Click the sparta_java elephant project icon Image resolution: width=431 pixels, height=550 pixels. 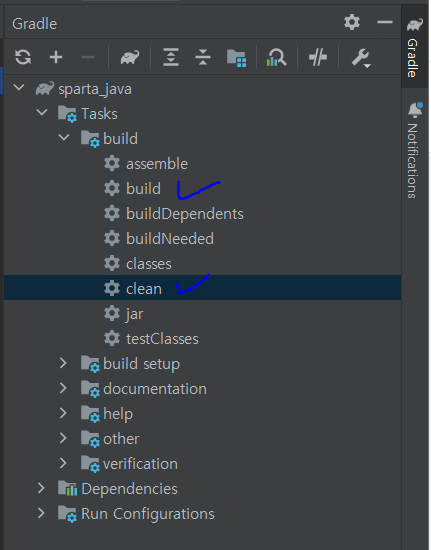pyautogui.click(x=45, y=88)
